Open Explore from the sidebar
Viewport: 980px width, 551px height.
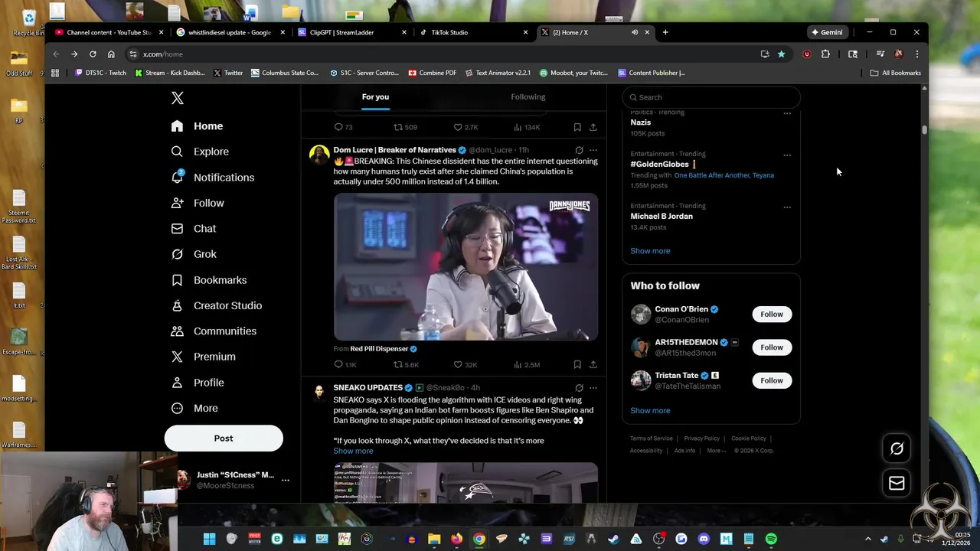point(201,152)
